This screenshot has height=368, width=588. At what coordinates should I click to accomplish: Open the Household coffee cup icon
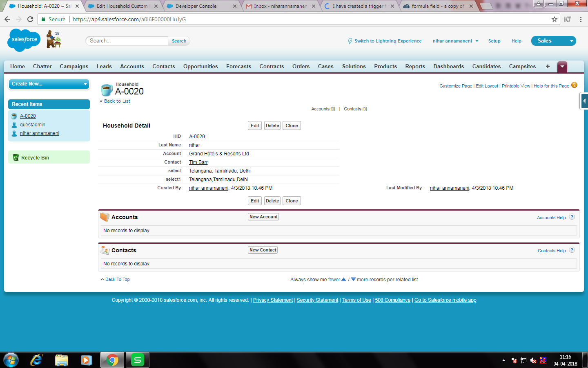click(107, 90)
